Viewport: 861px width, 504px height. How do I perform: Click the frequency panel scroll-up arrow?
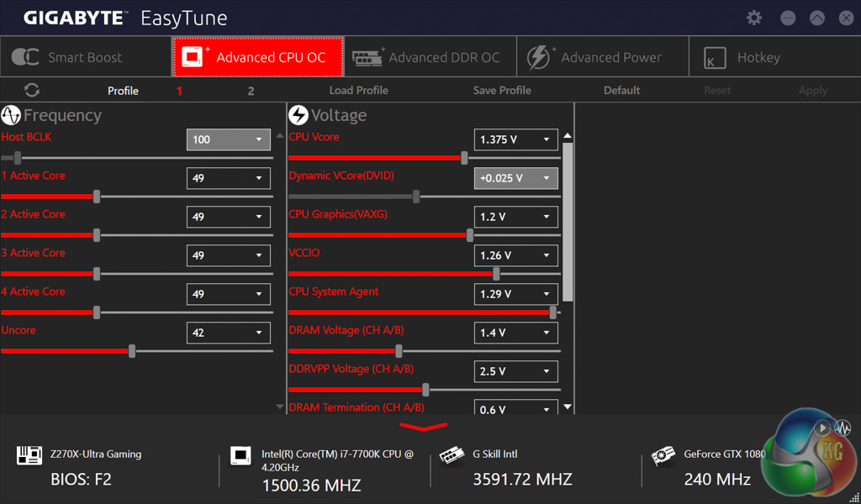[x=279, y=135]
